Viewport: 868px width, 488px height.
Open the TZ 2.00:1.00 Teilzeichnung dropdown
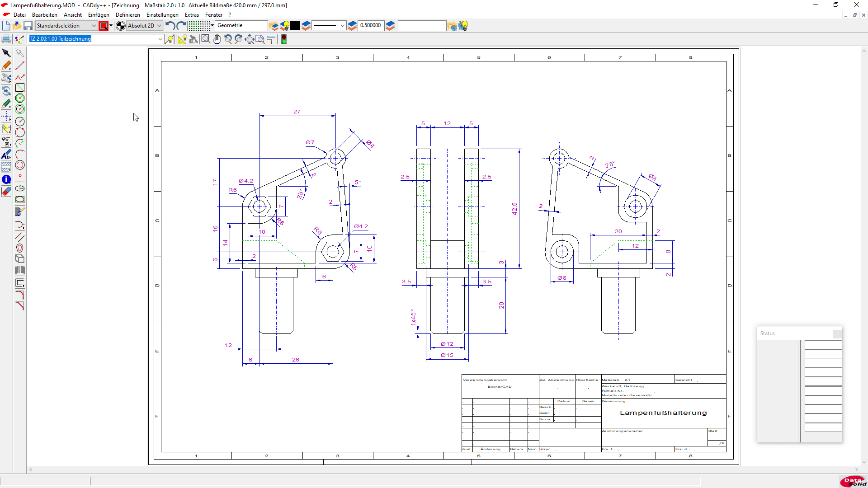(x=160, y=39)
